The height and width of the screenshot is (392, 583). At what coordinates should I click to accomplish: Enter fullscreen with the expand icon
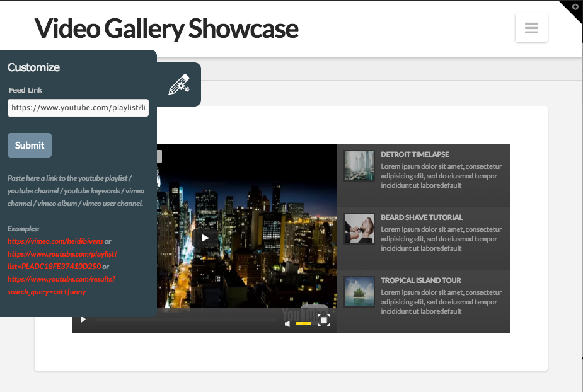(x=323, y=321)
